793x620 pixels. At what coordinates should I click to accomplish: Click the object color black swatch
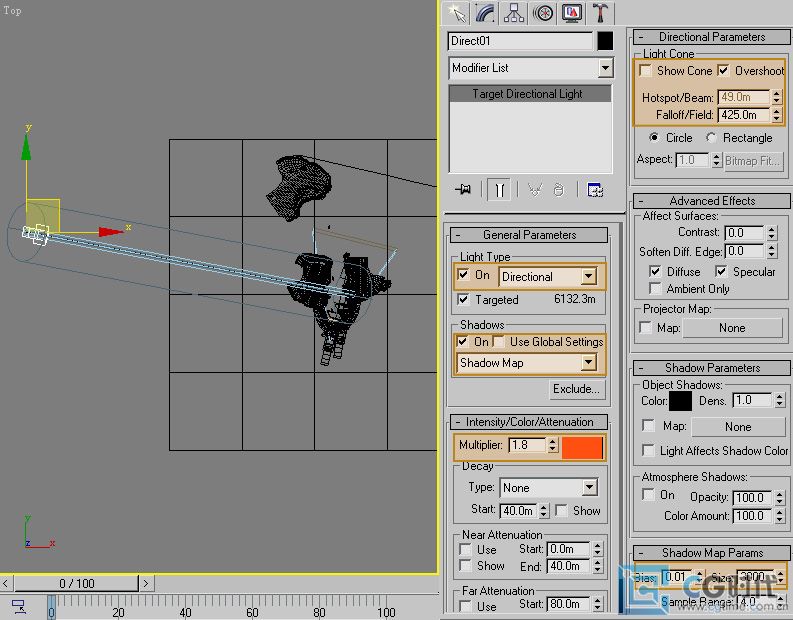tap(605, 41)
